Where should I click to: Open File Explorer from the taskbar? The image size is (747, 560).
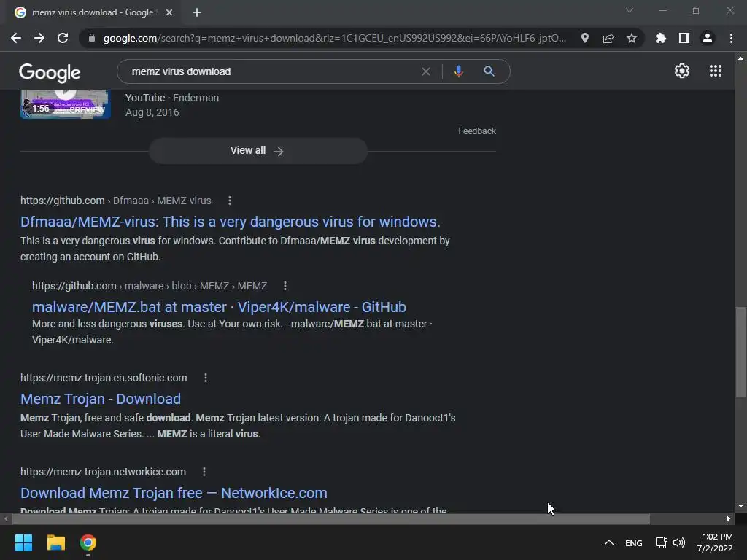[x=55, y=542]
